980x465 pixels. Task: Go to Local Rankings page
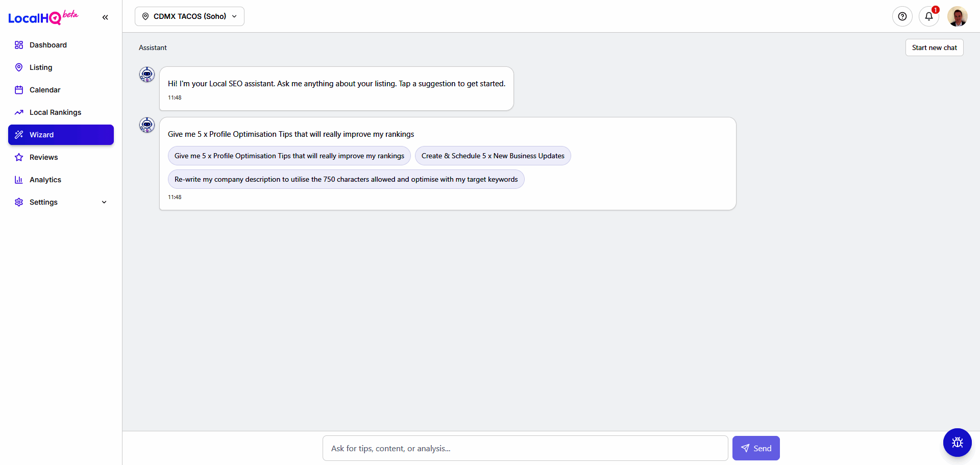click(x=55, y=112)
